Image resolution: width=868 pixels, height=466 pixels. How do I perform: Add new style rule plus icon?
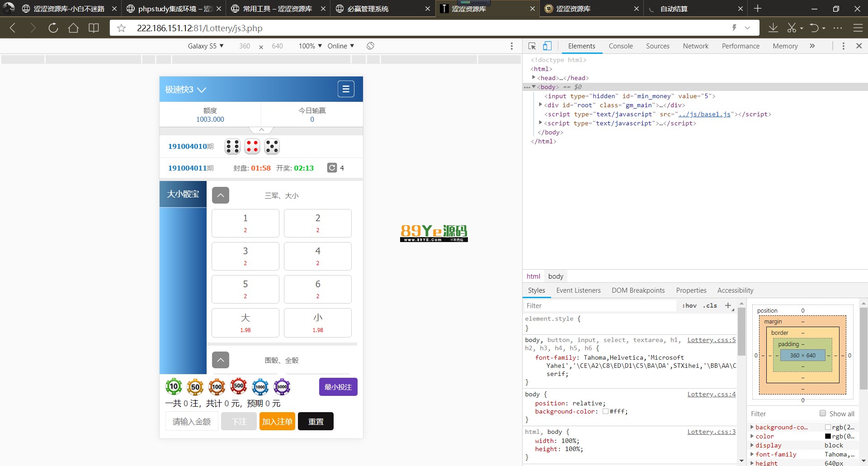(728, 305)
